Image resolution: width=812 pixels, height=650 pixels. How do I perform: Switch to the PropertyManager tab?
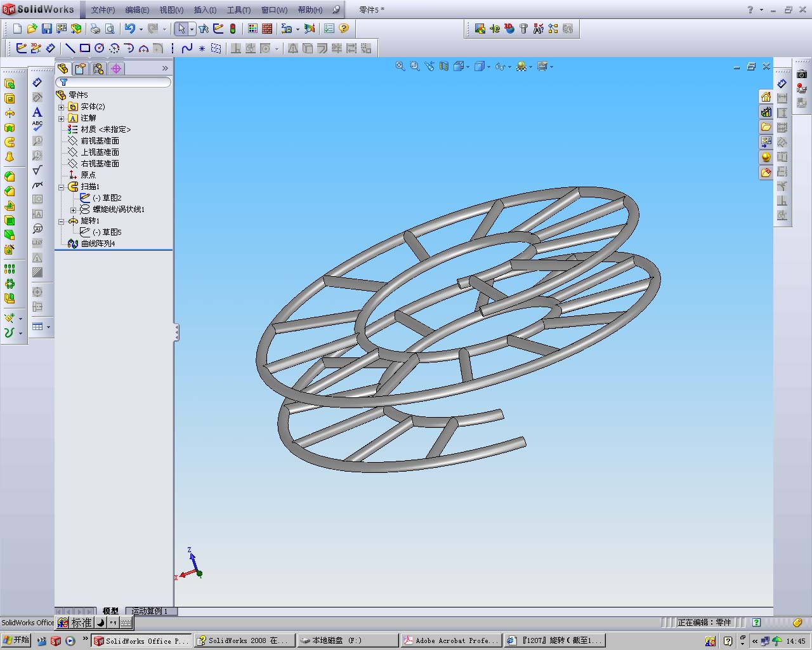(x=80, y=69)
